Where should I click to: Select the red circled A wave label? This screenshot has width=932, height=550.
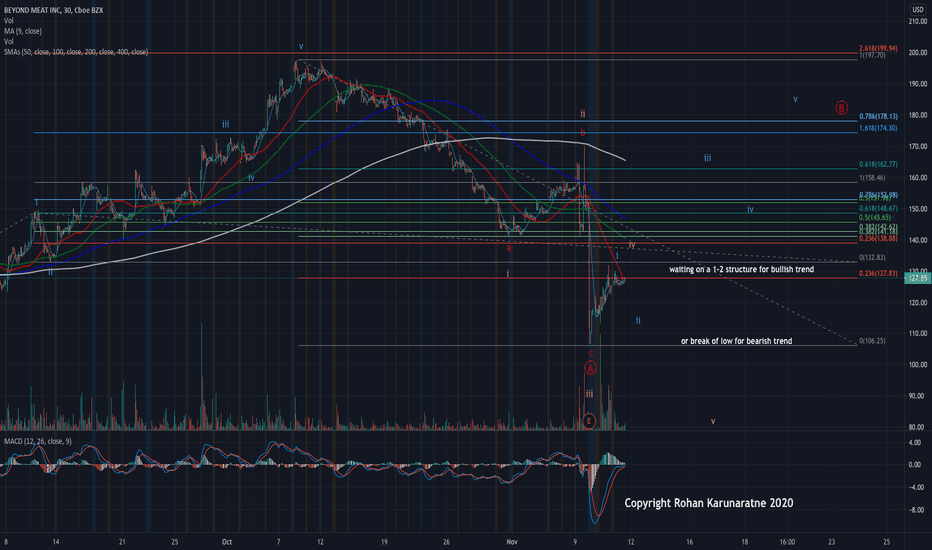(590, 368)
